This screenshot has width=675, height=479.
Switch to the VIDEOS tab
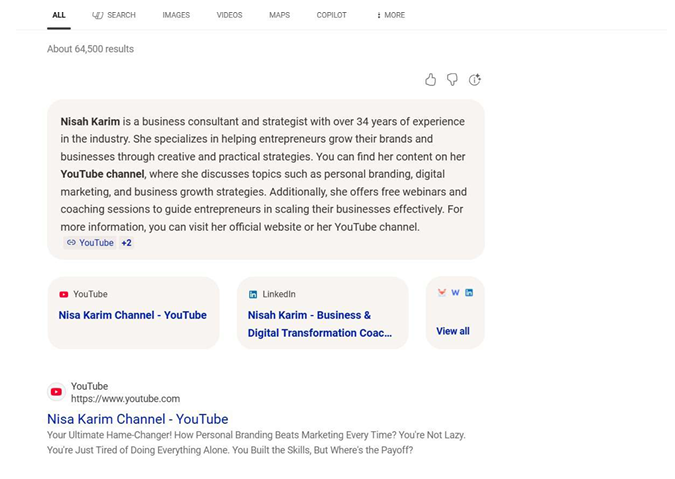pos(229,15)
